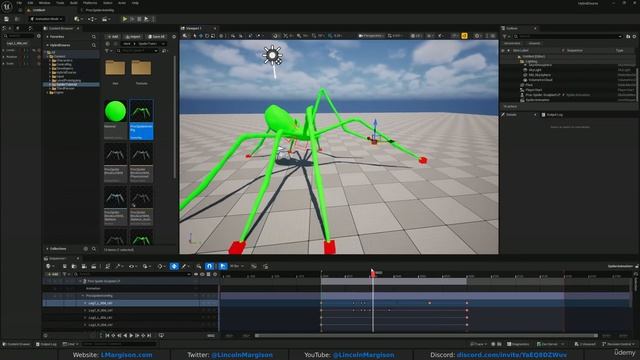The width and height of the screenshot is (640, 360).
Task: Open the Window menu
Action: pyautogui.click(x=44, y=3)
